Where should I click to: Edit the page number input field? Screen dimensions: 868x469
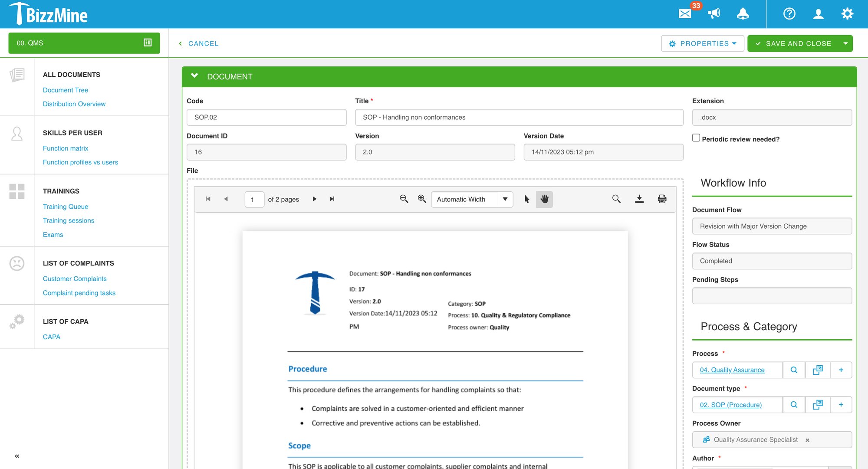click(254, 199)
